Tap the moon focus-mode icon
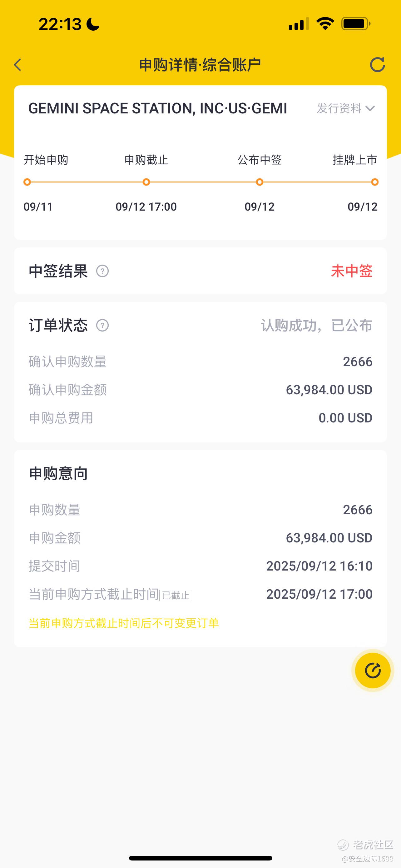Viewport: 401px width, 868px height. coord(93,24)
